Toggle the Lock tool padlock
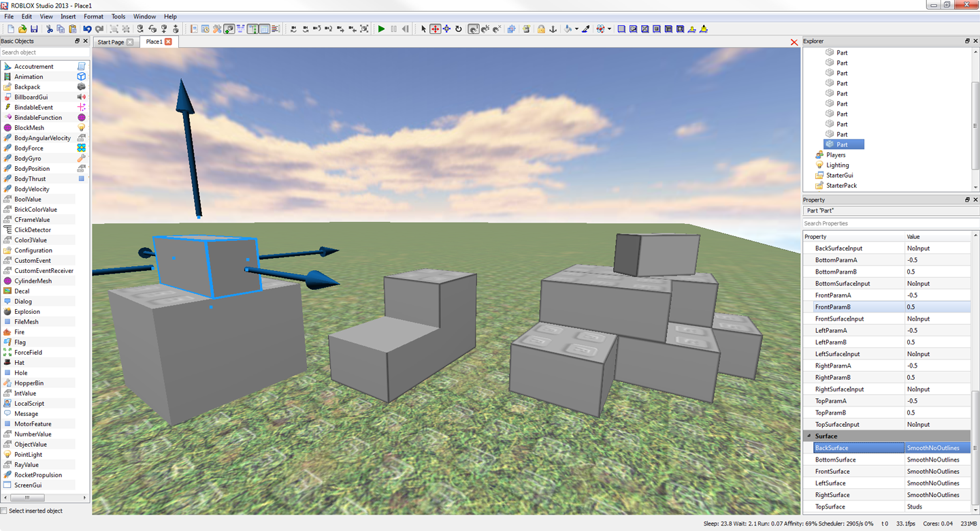 [x=541, y=29]
